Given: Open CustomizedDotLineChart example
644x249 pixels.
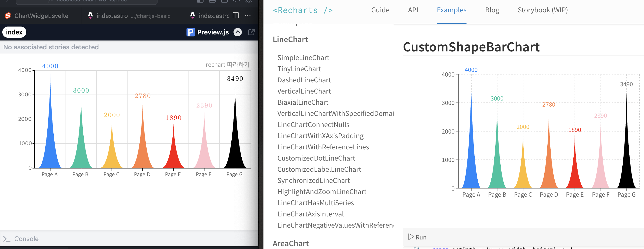Looking at the screenshot, I should (x=316, y=158).
